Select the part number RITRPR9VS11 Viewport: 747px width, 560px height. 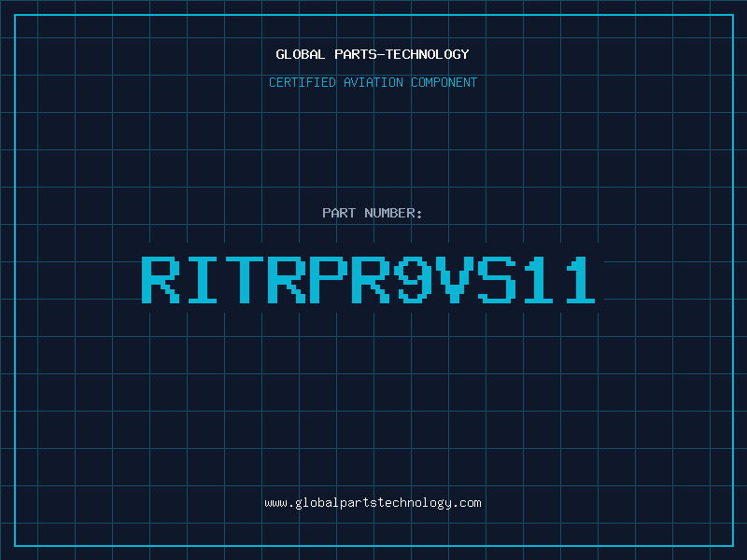(369, 279)
